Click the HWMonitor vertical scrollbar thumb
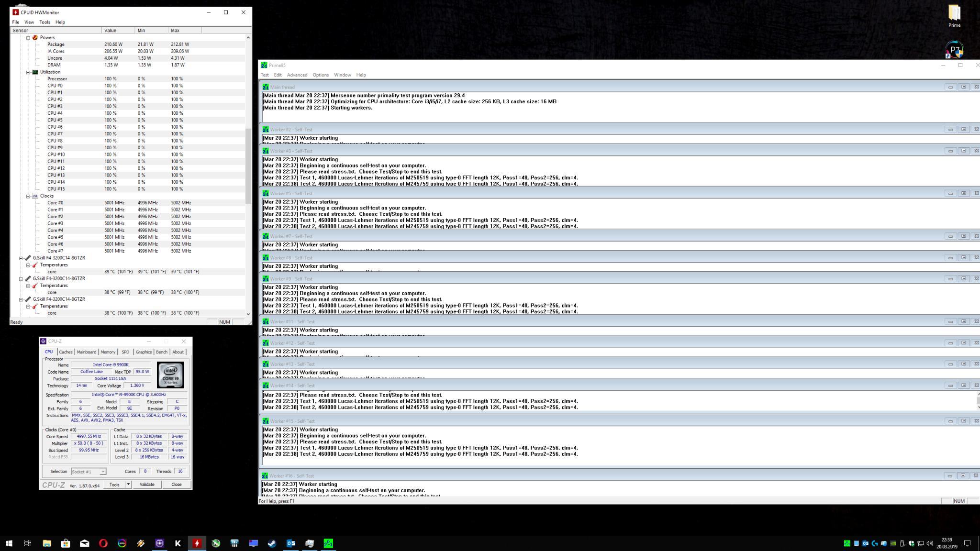Viewport: 980px width, 551px height. pyautogui.click(x=248, y=166)
